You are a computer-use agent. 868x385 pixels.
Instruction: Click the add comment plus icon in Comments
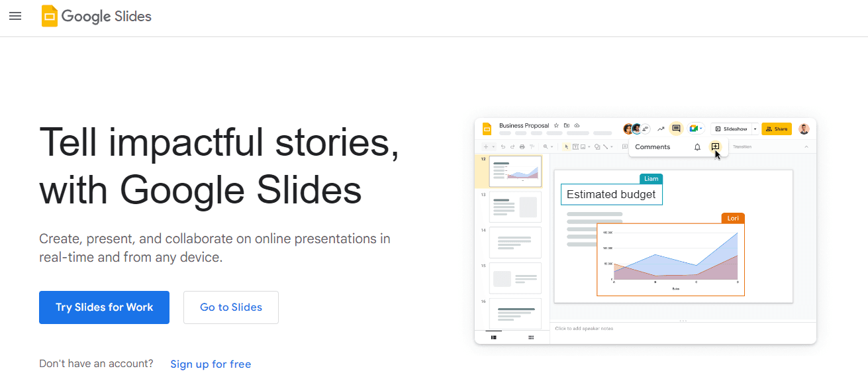coord(715,146)
